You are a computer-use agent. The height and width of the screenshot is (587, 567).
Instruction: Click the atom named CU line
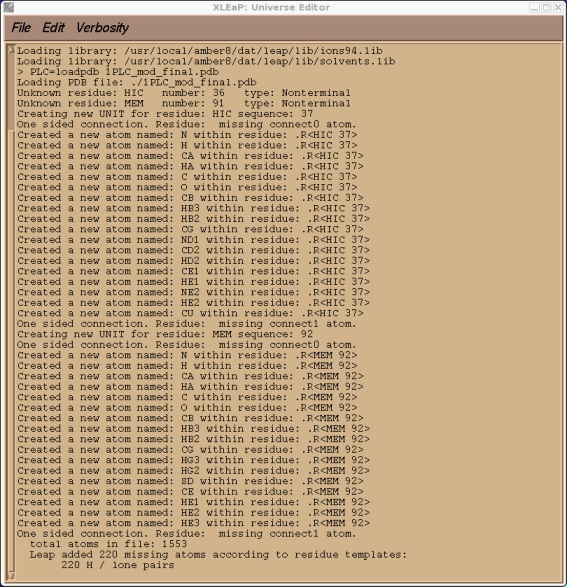click(190, 313)
